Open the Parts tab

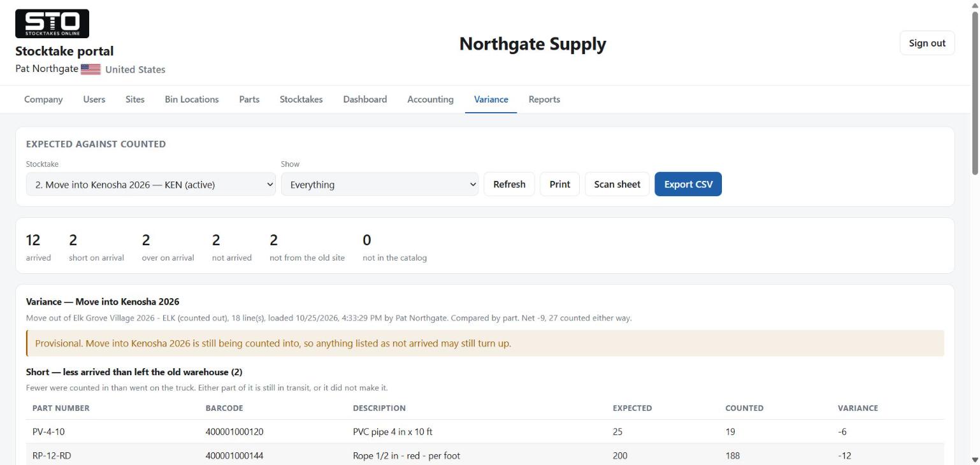(249, 99)
